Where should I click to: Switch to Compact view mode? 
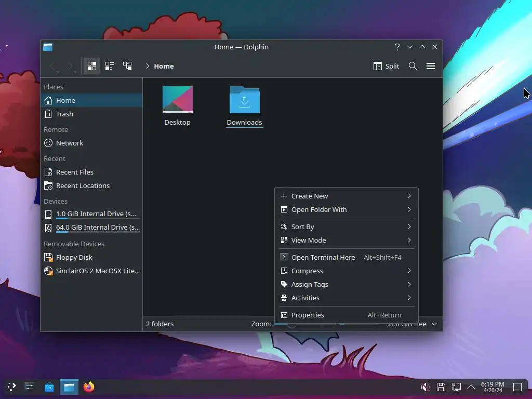click(x=109, y=66)
